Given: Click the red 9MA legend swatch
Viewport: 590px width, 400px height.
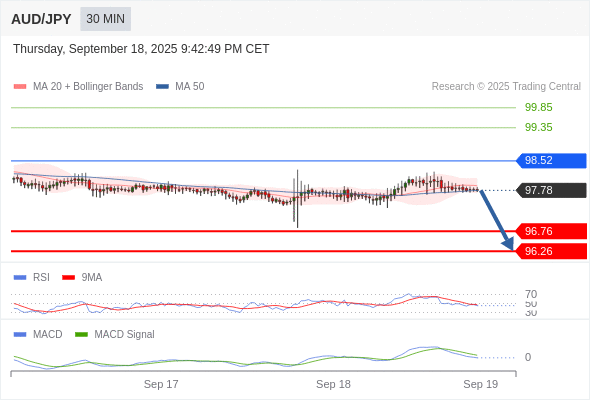Looking at the screenshot, I should point(68,277).
